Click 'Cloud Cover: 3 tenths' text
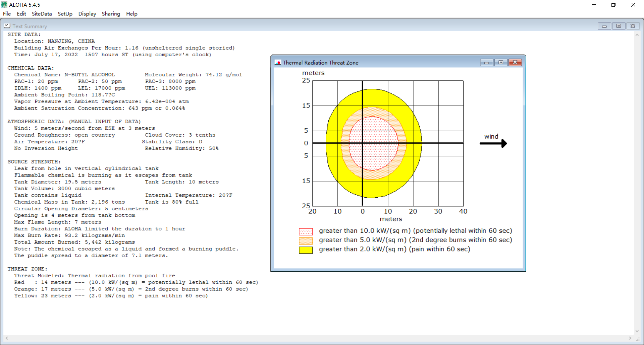The image size is (644, 345). pos(180,135)
